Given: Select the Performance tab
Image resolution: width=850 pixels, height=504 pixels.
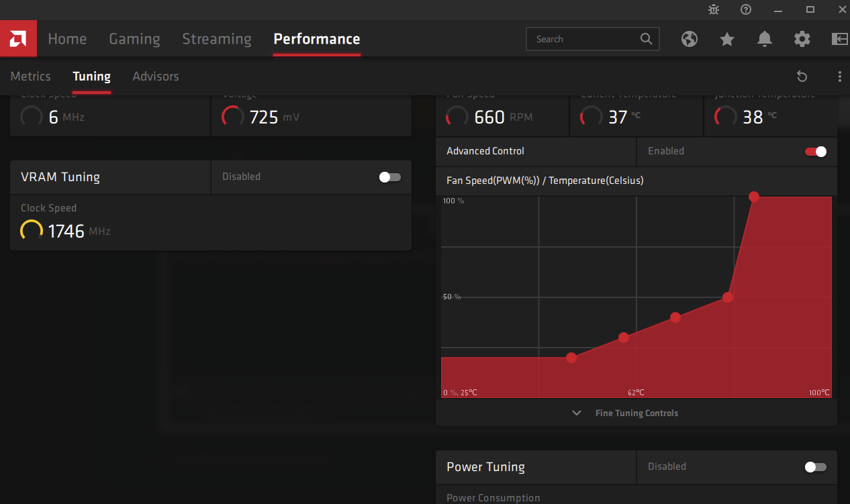Looking at the screenshot, I should (x=317, y=39).
